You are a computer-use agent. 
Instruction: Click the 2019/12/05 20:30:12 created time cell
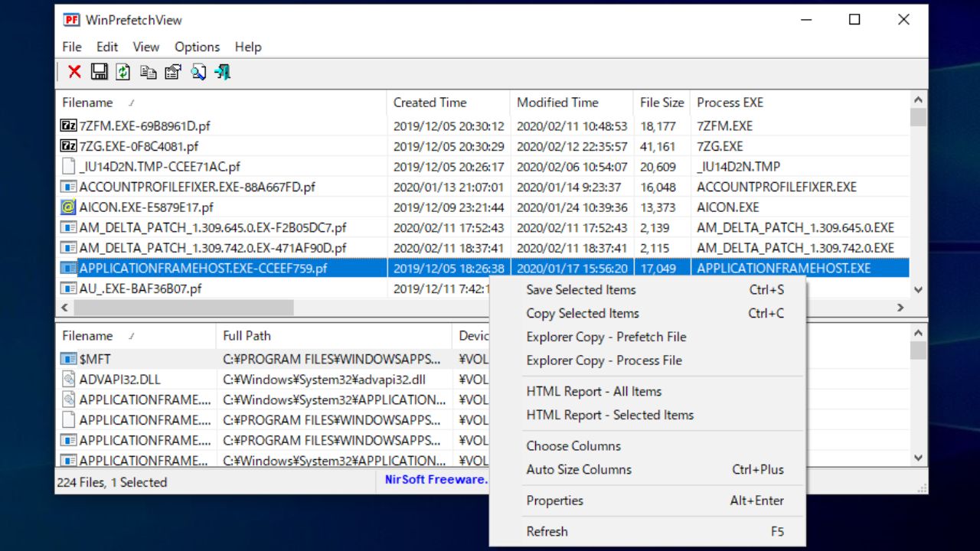pos(449,126)
